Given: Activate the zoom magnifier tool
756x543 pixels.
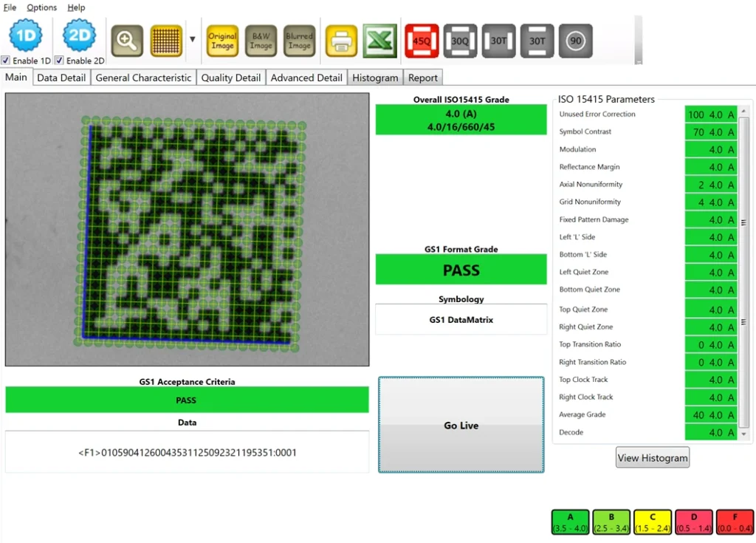Looking at the screenshot, I should [x=126, y=41].
